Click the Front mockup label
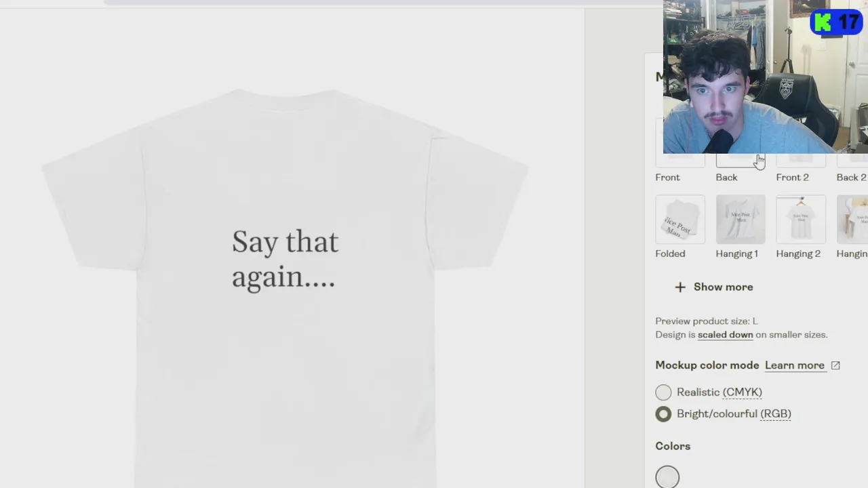Viewport: 868px width, 488px height. [x=667, y=178]
